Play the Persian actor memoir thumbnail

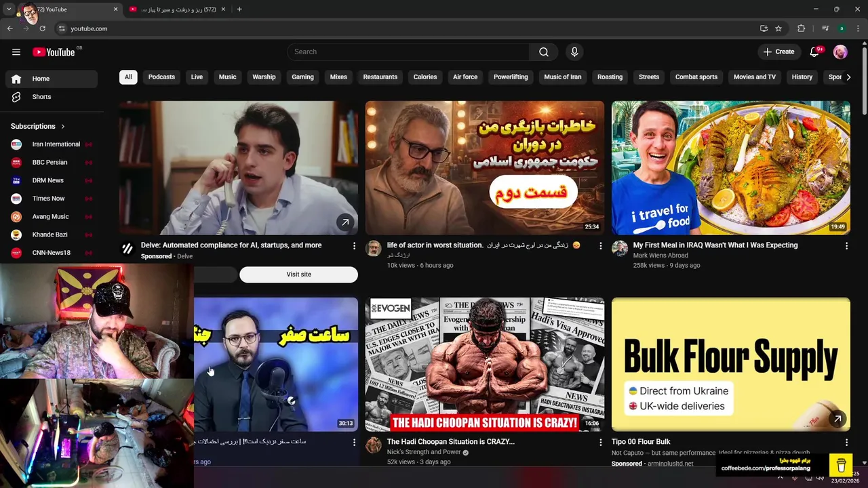pos(485,167)
